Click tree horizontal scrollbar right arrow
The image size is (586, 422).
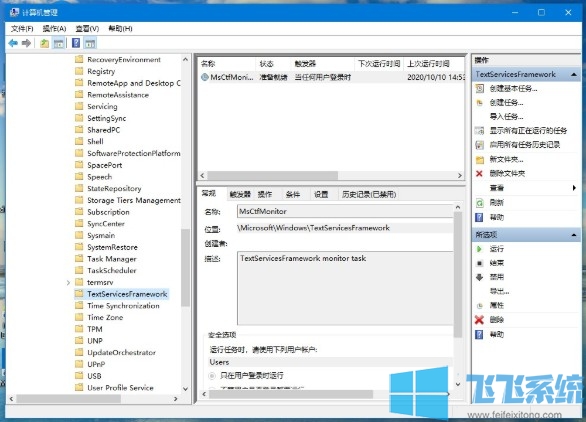click(176, 399)
